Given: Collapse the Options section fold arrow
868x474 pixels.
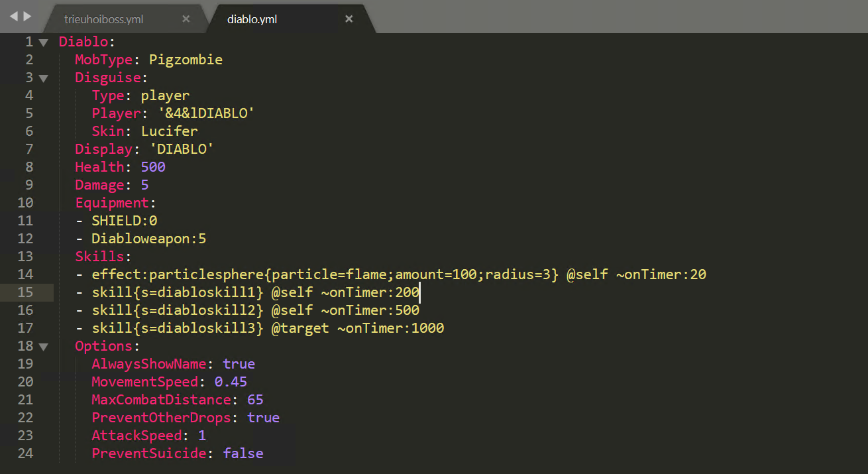Looking at the screenshot, I should (x=44, y=347).
